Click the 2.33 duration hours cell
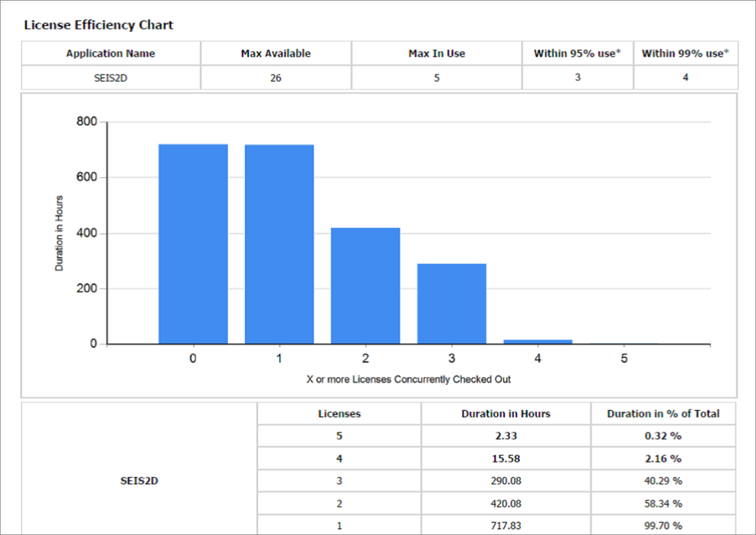Screen dimensions: 756x535 point(506,436)
